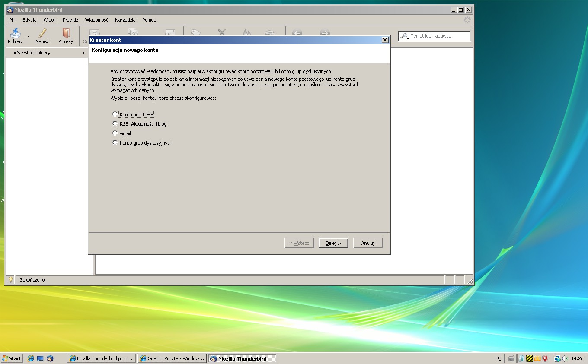Image resolution: width=588 pixels, height=364 pixels.
Task: Open the Widok menu
Action: 50,20
